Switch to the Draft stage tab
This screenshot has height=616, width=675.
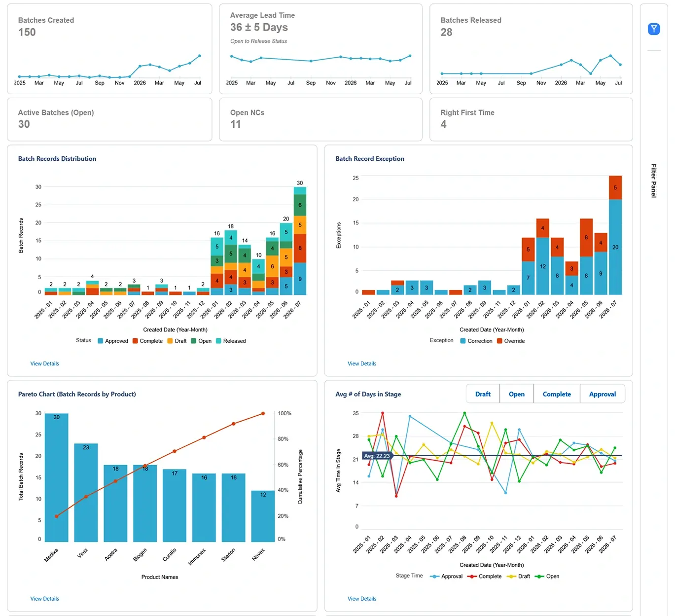(x=483, y=394)
